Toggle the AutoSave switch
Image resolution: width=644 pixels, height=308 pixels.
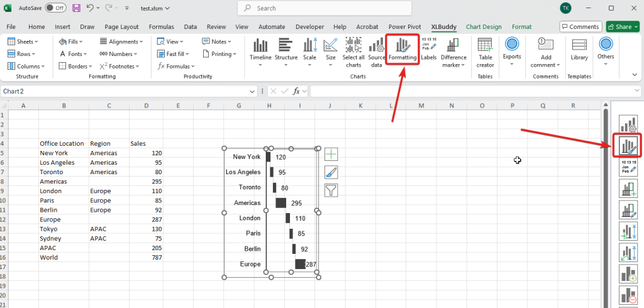(x=55, y=8)
